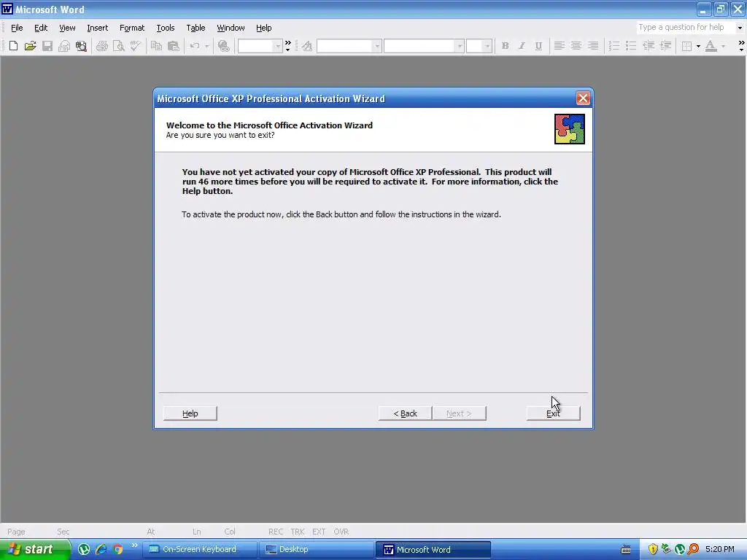Viewport: 747px width, 560px height.
Task: Click the Paste clipboard icon
Action: click(174, 46)
